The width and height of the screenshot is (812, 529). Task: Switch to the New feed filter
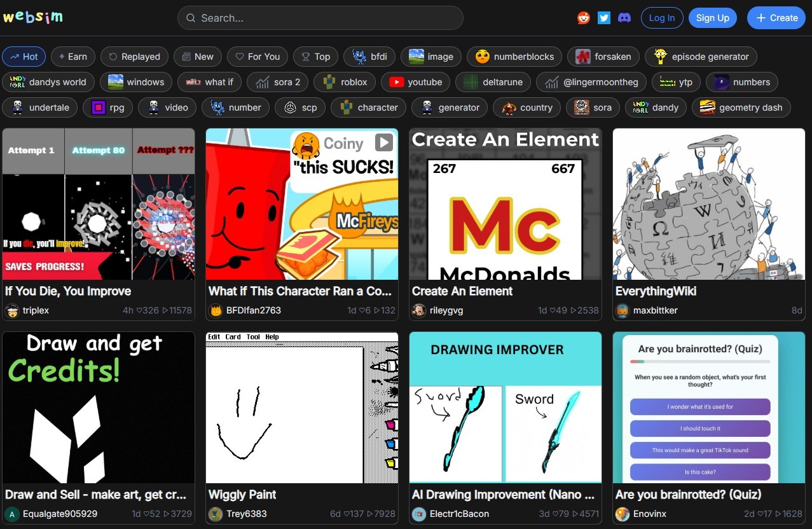pos(197,57)
